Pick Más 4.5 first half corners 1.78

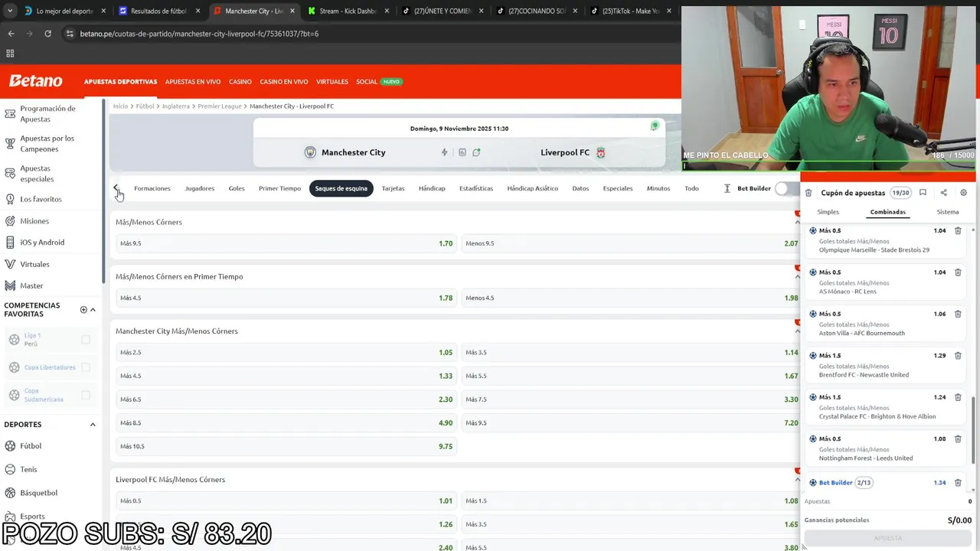(286, 298)
